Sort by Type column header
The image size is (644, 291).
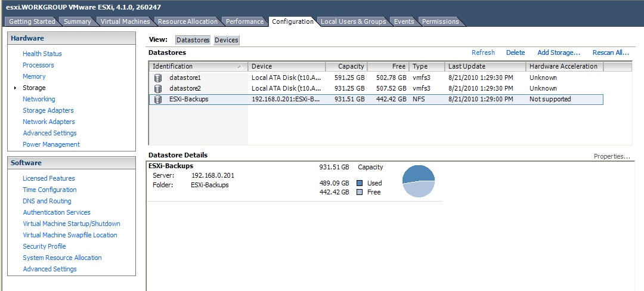pyautogui.click(x=427, y=67)
